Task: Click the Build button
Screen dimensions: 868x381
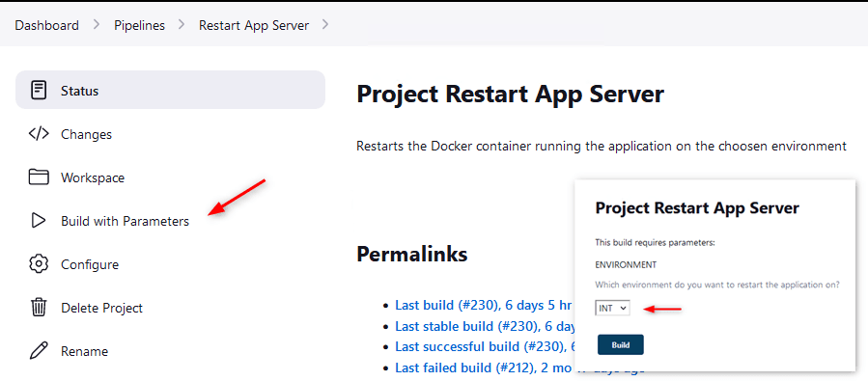Action: 621,344
